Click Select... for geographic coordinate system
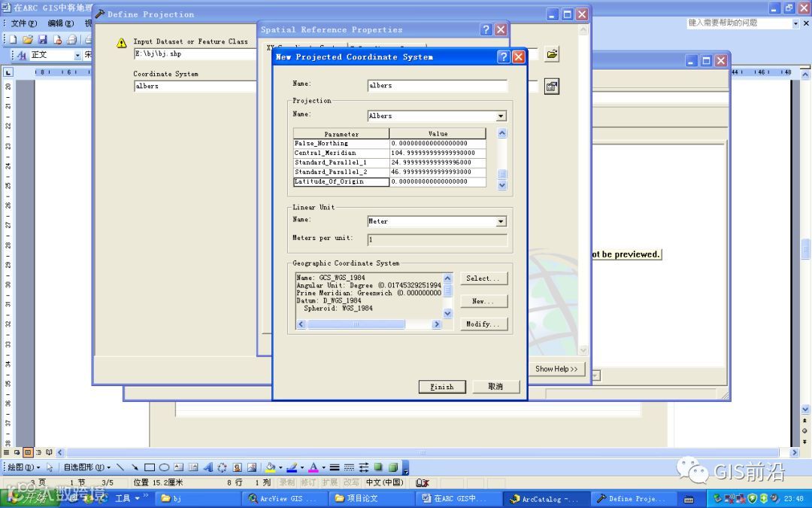This screenshot has width=812, height=508. [x=483, y=278]
